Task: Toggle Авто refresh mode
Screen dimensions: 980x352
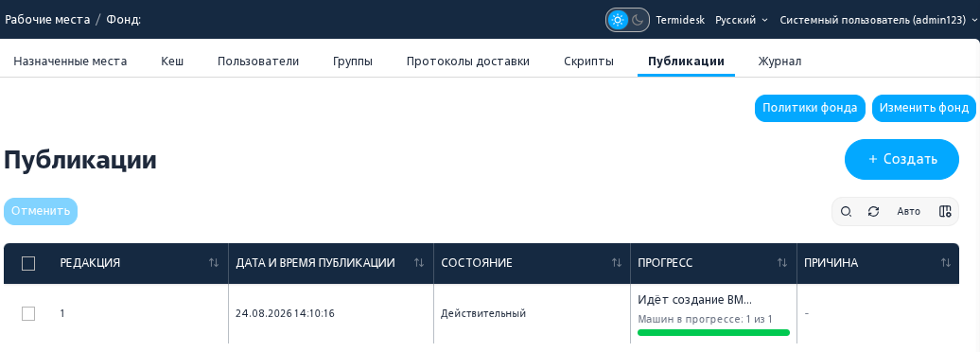Action: 909,211
